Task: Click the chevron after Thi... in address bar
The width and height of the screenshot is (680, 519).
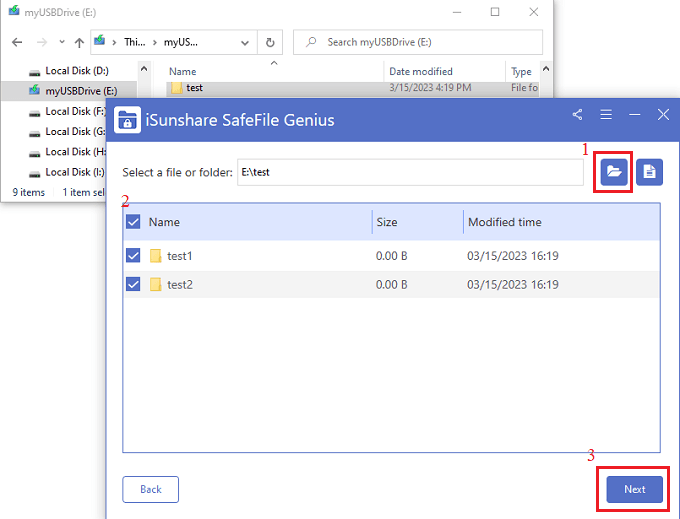Action: click(155, 42)
